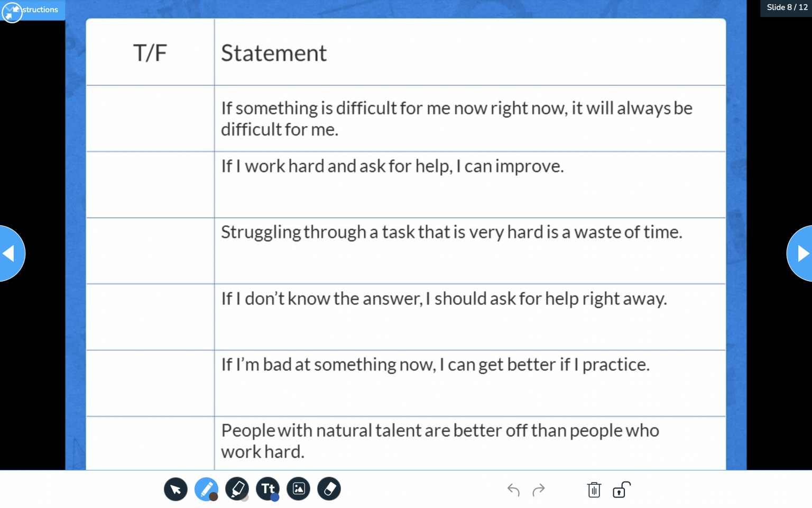Viewport: 812px width, 508px height.
Task: Click T/F cell beside 'If I'm bad at something'
Action: pyautogui.click(x=150, y=383)
